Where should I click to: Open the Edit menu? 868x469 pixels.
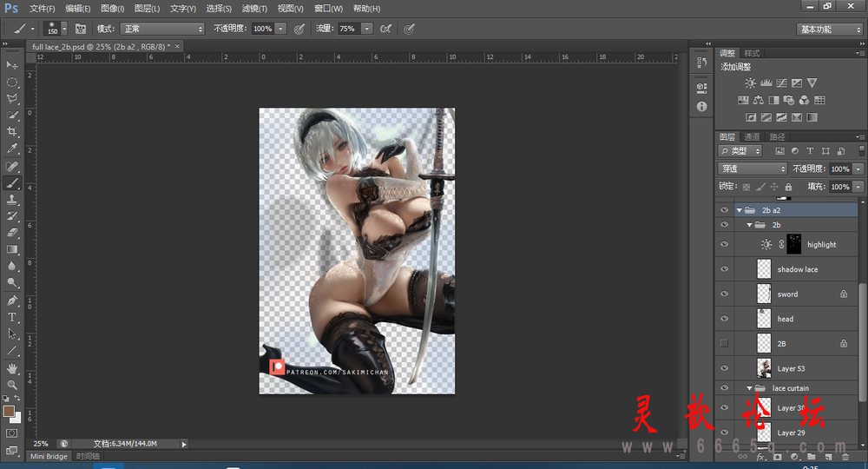[77, 9]
